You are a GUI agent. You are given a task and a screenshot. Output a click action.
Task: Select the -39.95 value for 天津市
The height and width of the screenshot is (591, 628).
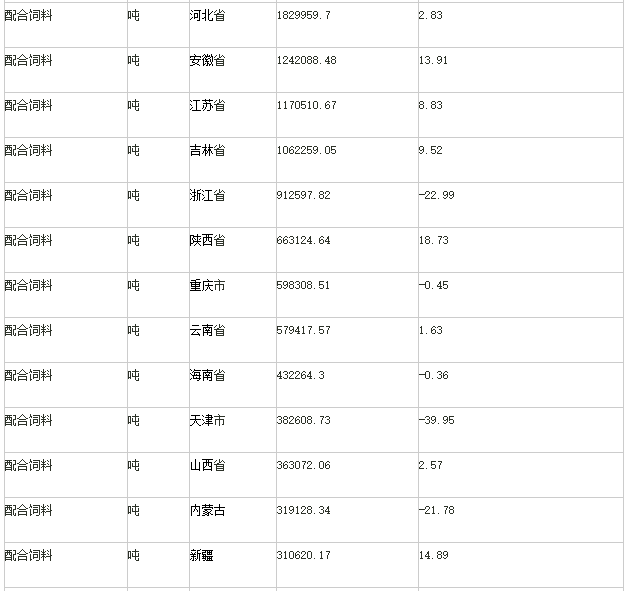point(436,421)
